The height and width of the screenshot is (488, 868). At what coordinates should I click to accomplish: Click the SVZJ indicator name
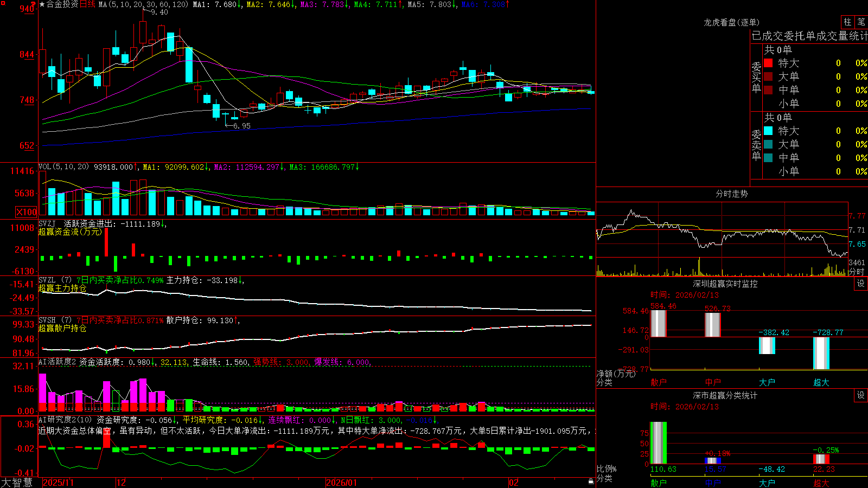coord(47,223)
